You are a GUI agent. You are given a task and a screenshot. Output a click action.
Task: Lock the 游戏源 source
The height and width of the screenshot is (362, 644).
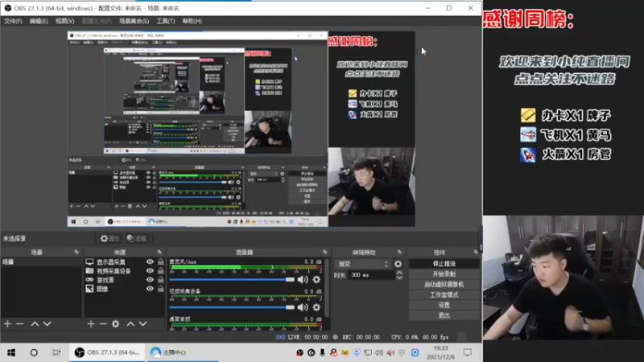pyautogui.click(x=160, y=279)
